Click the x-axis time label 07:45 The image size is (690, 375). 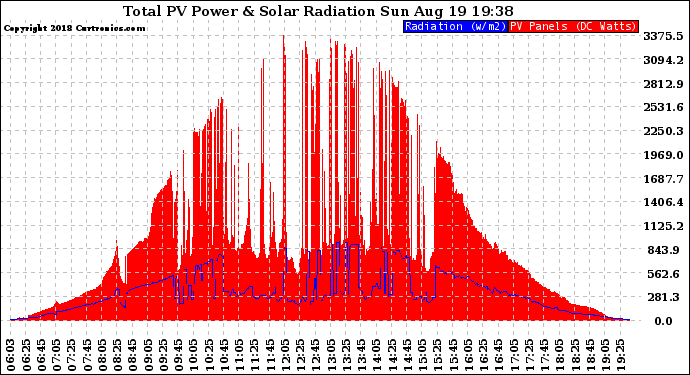tap(88, 355)
